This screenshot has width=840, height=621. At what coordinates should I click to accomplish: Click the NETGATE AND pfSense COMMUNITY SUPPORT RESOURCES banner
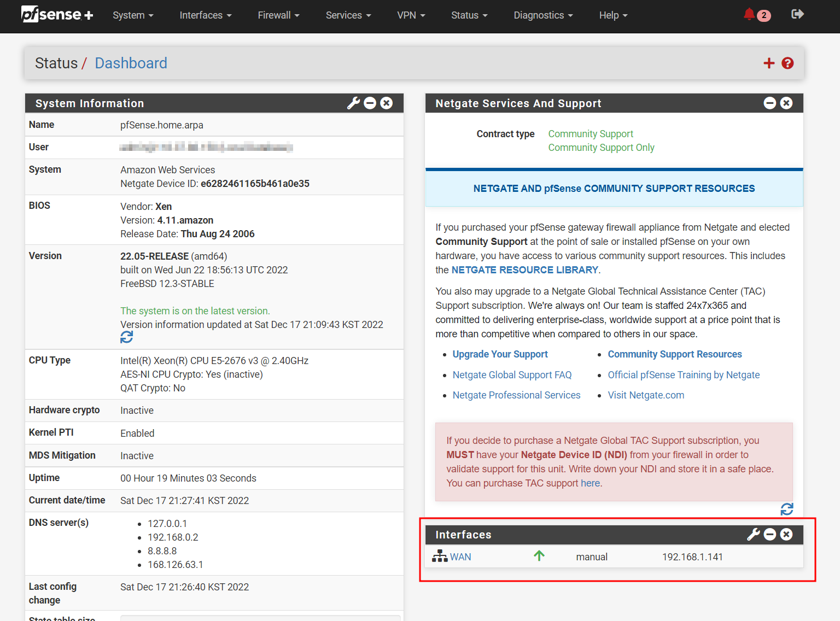(x=614, y=189)
